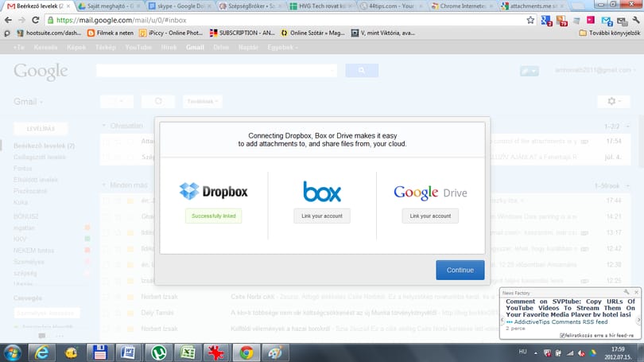Link your Box account
Image resolution: width=644 pixels, height=362 pixels.
coord(321,216)
